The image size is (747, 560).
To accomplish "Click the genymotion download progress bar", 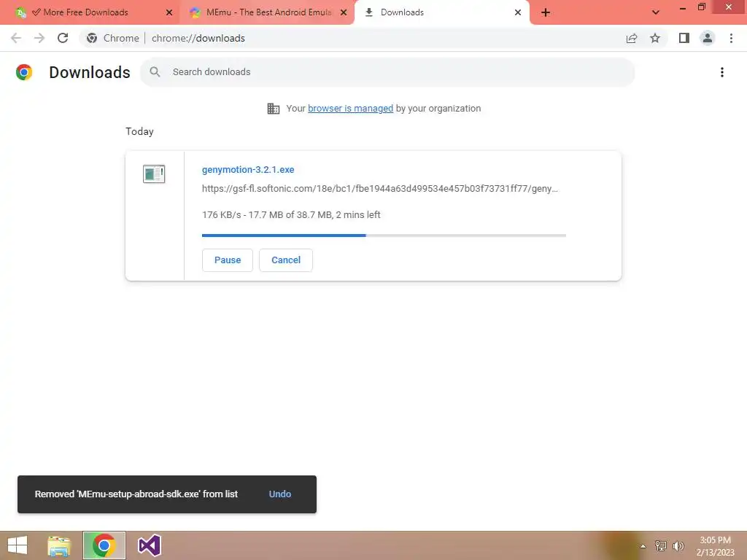I will (x=384, y=236).
